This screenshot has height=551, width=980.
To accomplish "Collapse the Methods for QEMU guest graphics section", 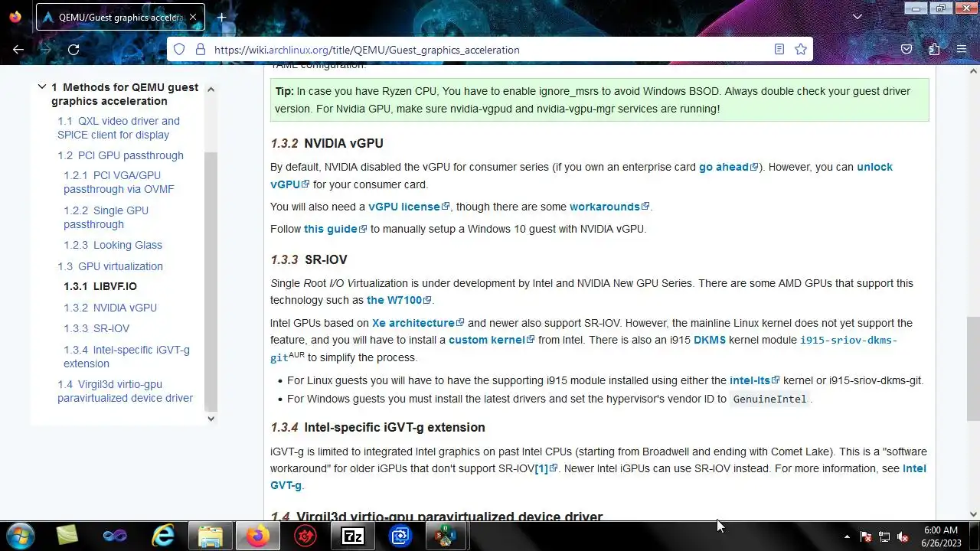I will (42, 87).
